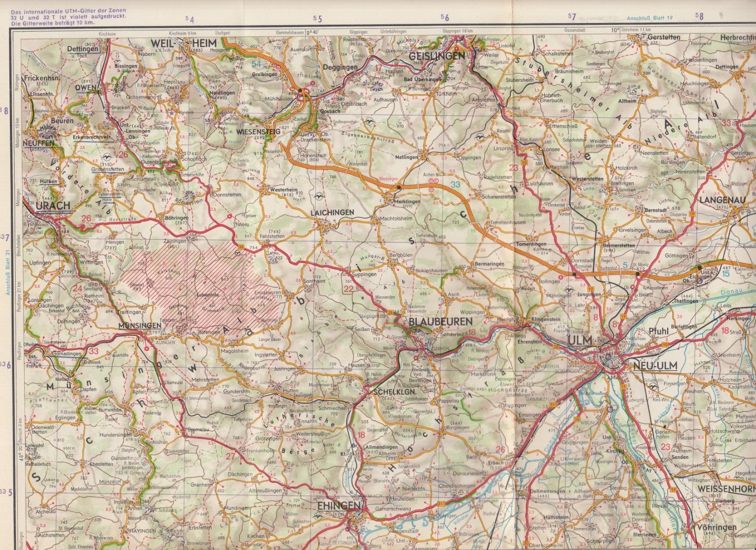
Task: Select the 'Anschluß Blatt 19' margin note
Action: click(x=650, y=18)
